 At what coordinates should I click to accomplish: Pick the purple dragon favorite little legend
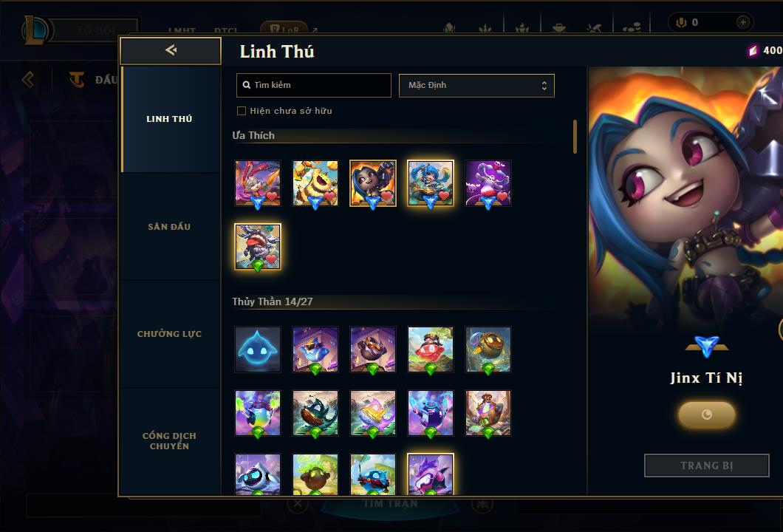(488, 183)
